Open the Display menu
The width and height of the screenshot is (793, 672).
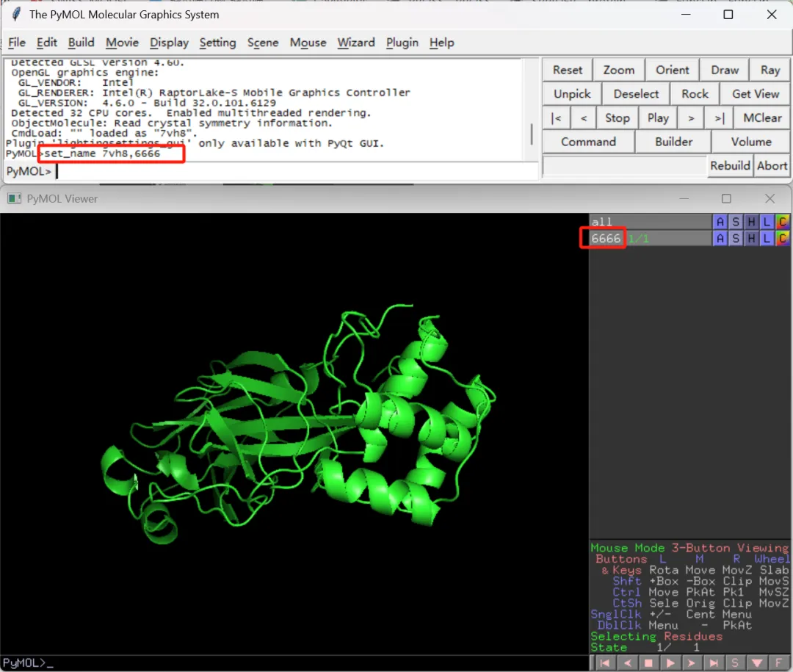[169, 43]
